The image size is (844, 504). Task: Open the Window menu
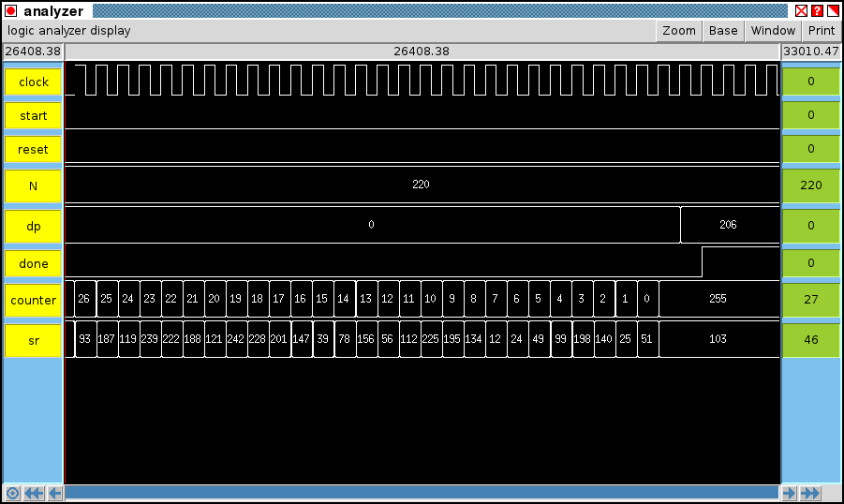[773, 31]
